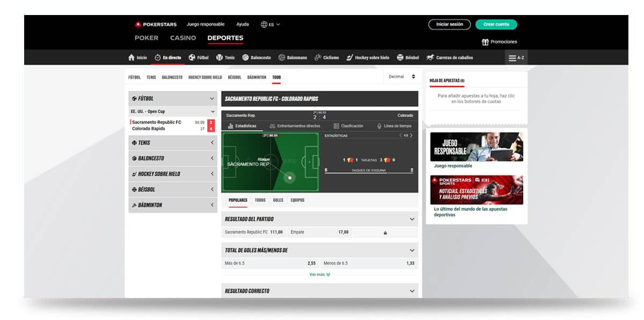Expand the TENIS sidebar section
This screenshot has height=320, width=644.
[x=173, y=143]
